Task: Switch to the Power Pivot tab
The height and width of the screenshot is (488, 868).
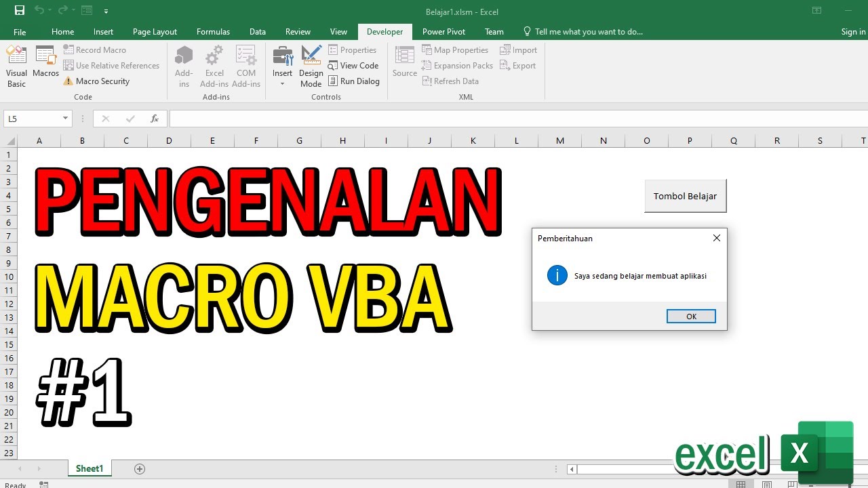Action: [x=443, y=32]
